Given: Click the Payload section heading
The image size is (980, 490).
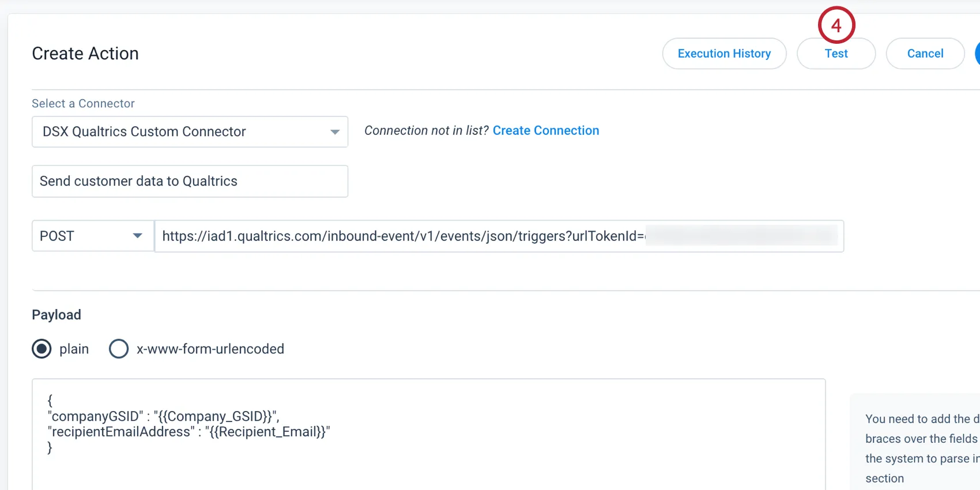Looking at the screenshot, I should (x=56, y=315).
